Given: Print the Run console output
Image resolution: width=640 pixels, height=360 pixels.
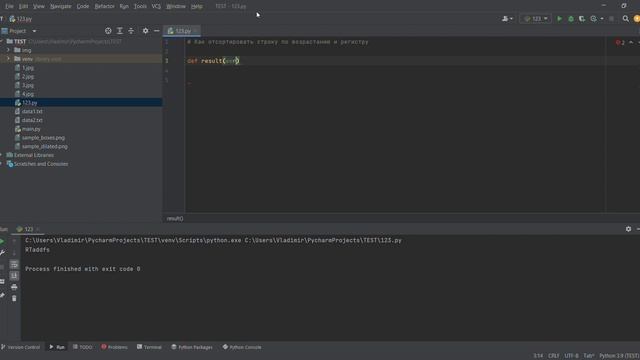Looking at the screenshot, I should (14, 287).
